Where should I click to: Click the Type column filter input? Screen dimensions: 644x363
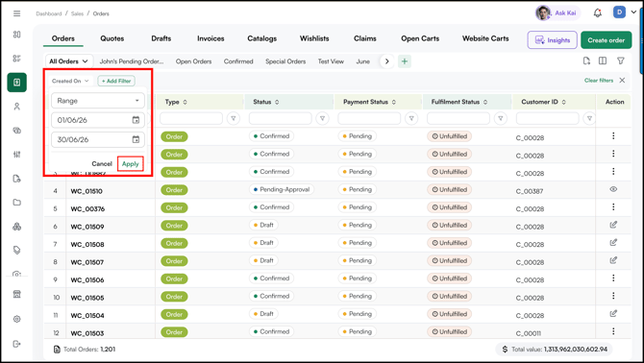click(x=191, y=118)
